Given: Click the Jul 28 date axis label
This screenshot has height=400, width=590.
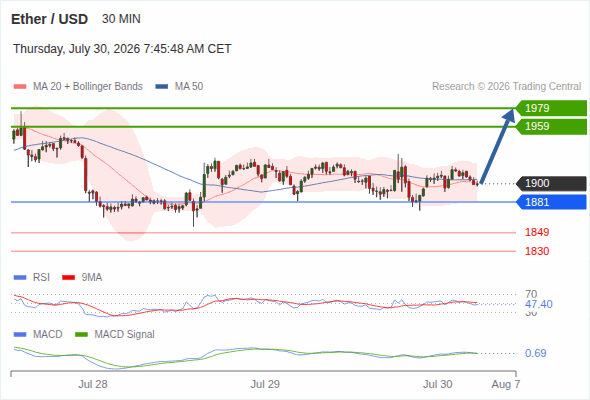Looking at the screenshot, I should (x=93, y=384).
